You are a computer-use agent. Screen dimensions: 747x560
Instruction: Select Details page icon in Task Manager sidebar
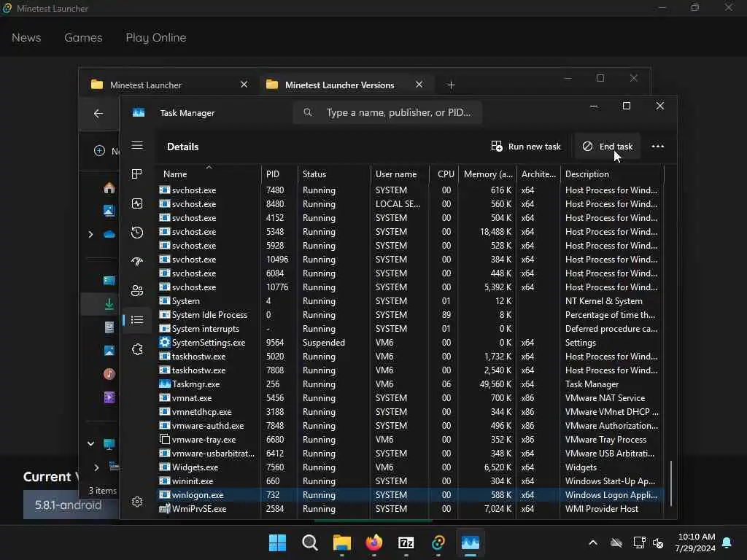click(x=137, y=319)
